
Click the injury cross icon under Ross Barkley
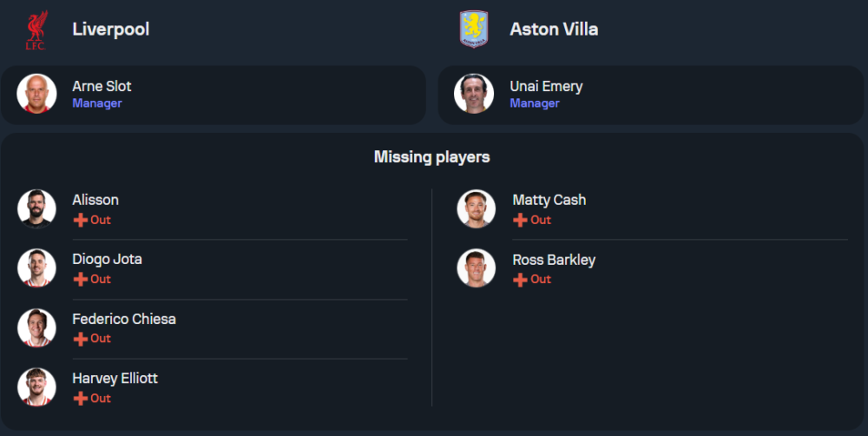tap(521, 280)
